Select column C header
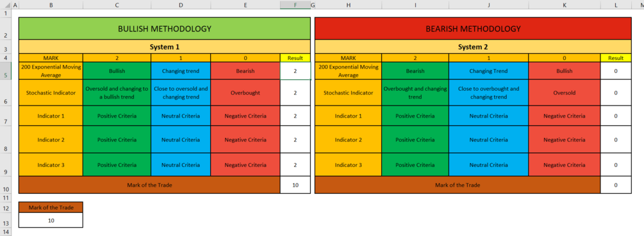 [117, 5]
